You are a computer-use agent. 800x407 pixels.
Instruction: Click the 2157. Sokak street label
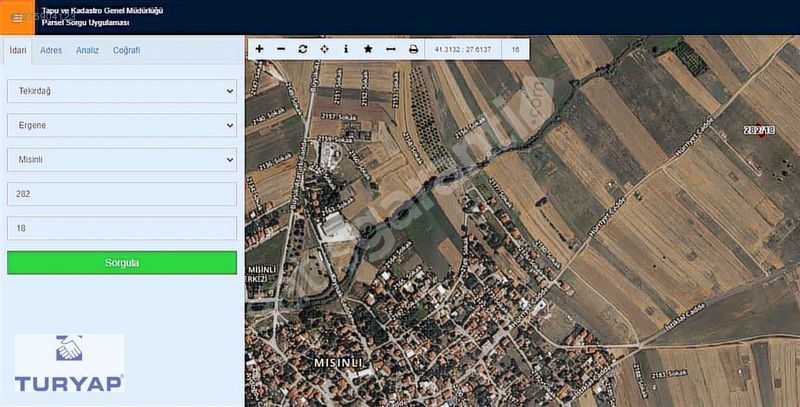point(339,117)
